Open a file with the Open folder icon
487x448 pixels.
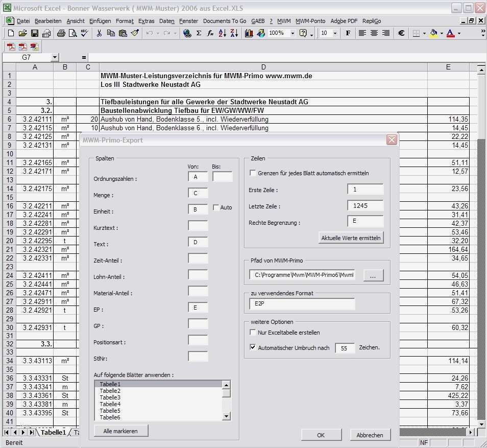point(22,33)
